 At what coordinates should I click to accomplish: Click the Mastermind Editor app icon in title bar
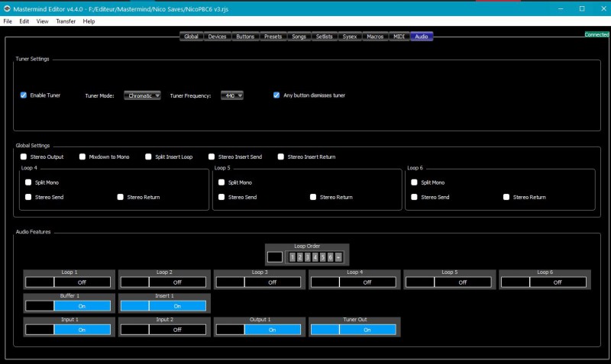tap(6, 8)
